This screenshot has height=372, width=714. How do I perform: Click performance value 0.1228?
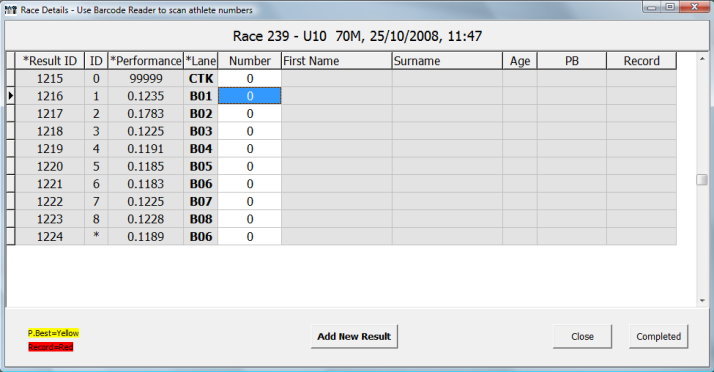(146, 219)
